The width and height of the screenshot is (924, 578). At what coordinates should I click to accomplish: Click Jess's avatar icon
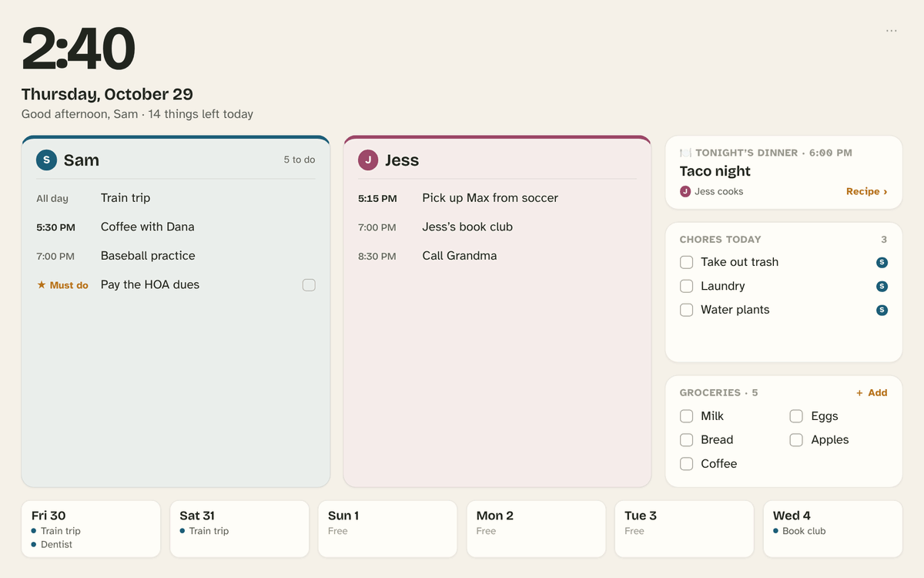click(x=368, y=160)
